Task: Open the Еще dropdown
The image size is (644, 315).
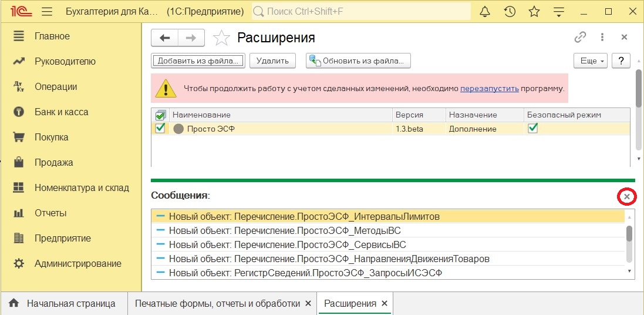Action: point(591,61)
